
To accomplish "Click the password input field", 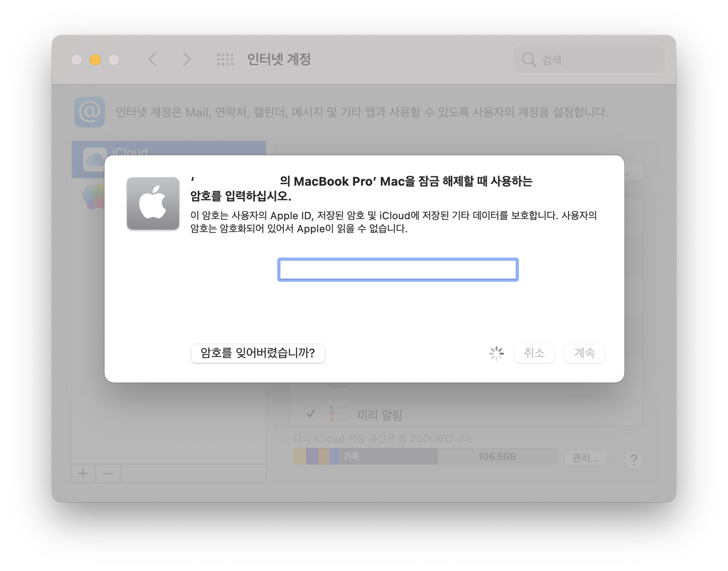I will (x=398, y=270).
